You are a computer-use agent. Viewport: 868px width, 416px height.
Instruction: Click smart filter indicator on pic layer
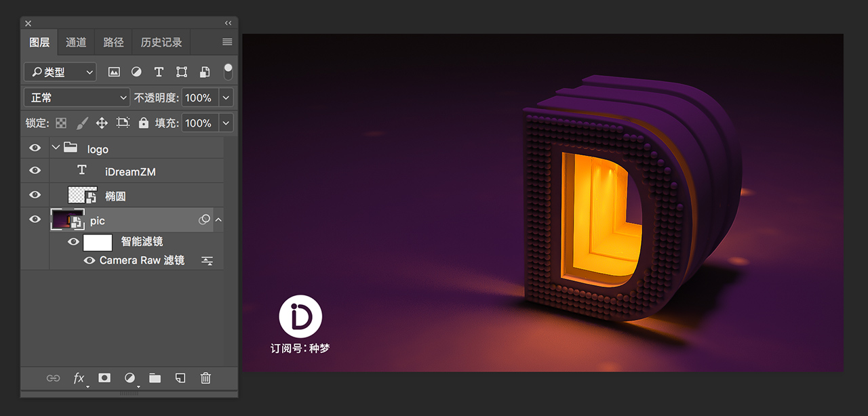(x=204, y=220)
